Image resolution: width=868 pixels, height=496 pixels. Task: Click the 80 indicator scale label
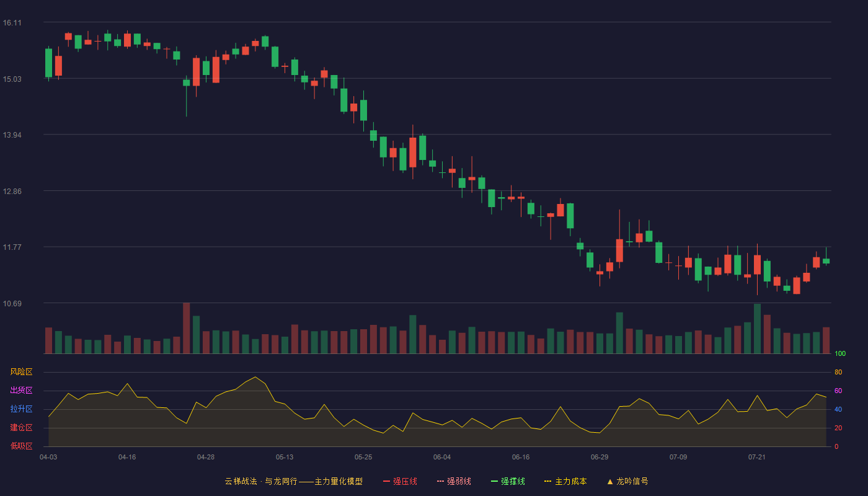point(838,372)
